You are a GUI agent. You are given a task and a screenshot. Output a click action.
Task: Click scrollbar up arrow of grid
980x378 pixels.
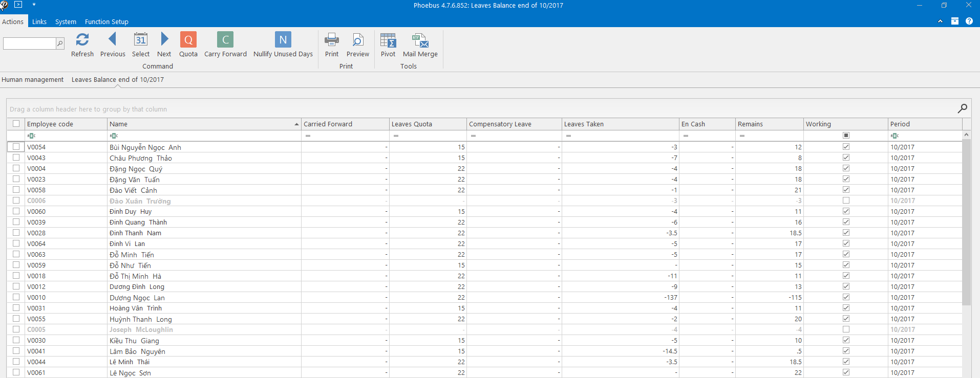pos(966,135)
